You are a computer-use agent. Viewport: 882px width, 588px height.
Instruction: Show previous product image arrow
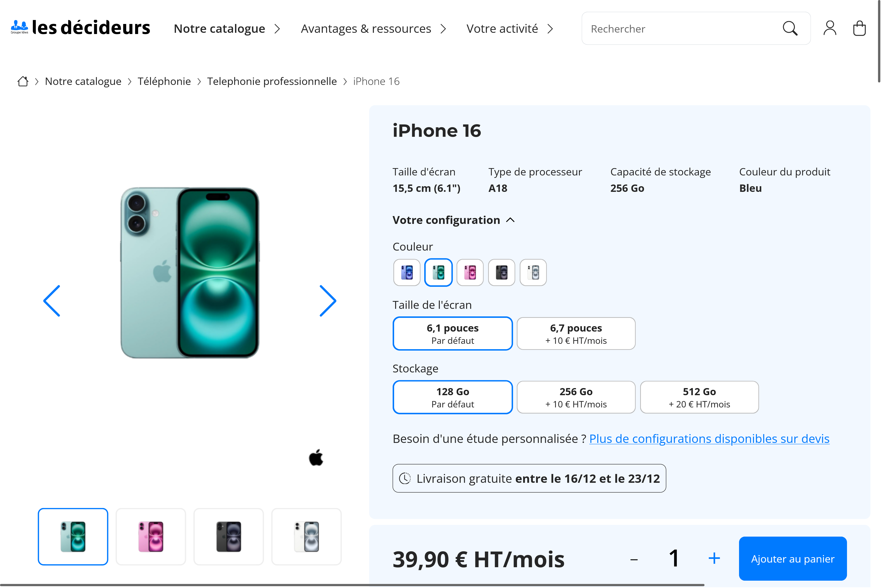[x=52, y=301]
